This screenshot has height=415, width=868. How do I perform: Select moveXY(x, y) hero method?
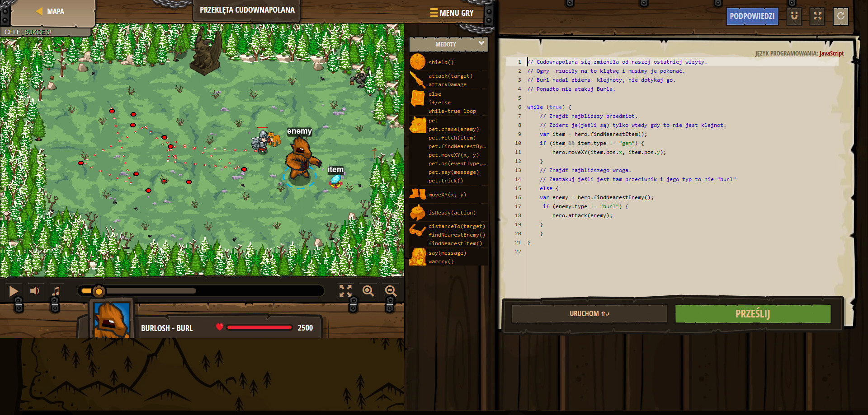pyautogui.click(x=447, y=195)
